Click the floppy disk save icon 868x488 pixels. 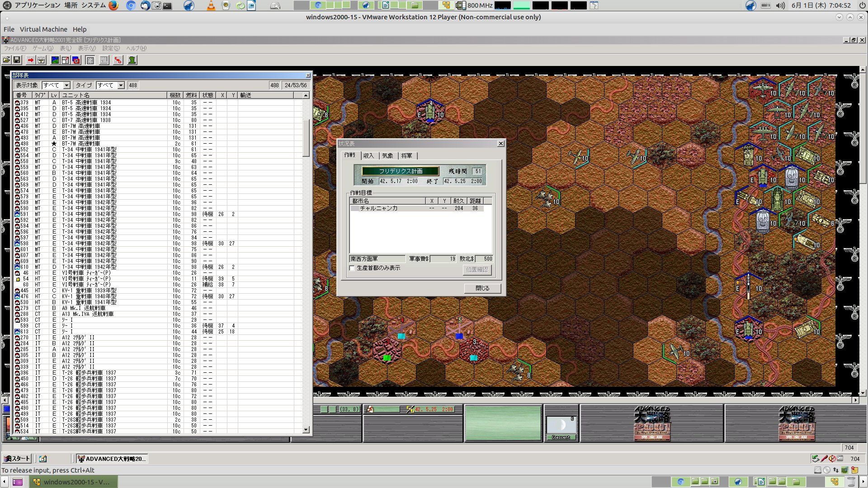click(x=17, y=60)
